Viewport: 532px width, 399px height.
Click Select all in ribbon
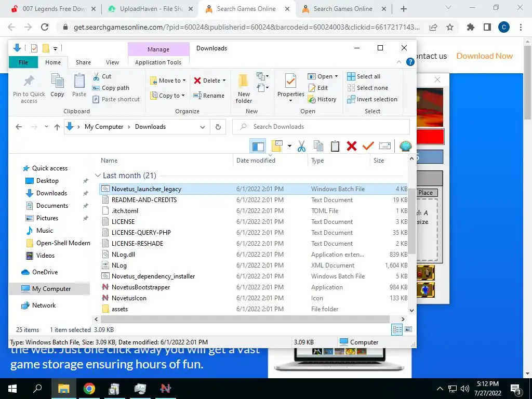click(x=364, y=76)
